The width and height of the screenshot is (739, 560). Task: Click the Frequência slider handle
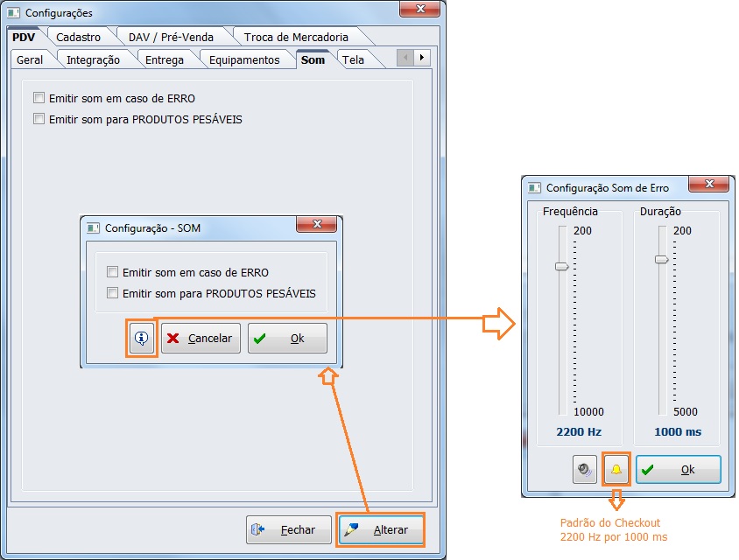(x=561, y=266)
